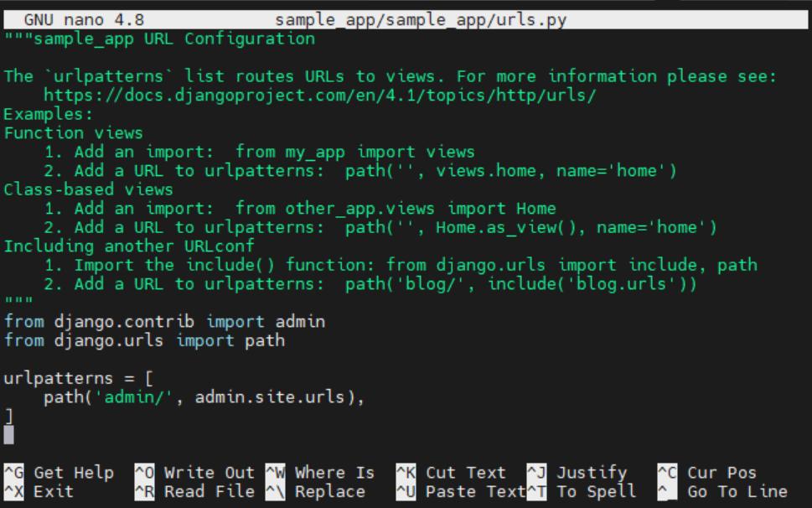Click the 'from other_app.views import Home' line
This screenshot has height=508, width=812.
click(300, 208)
